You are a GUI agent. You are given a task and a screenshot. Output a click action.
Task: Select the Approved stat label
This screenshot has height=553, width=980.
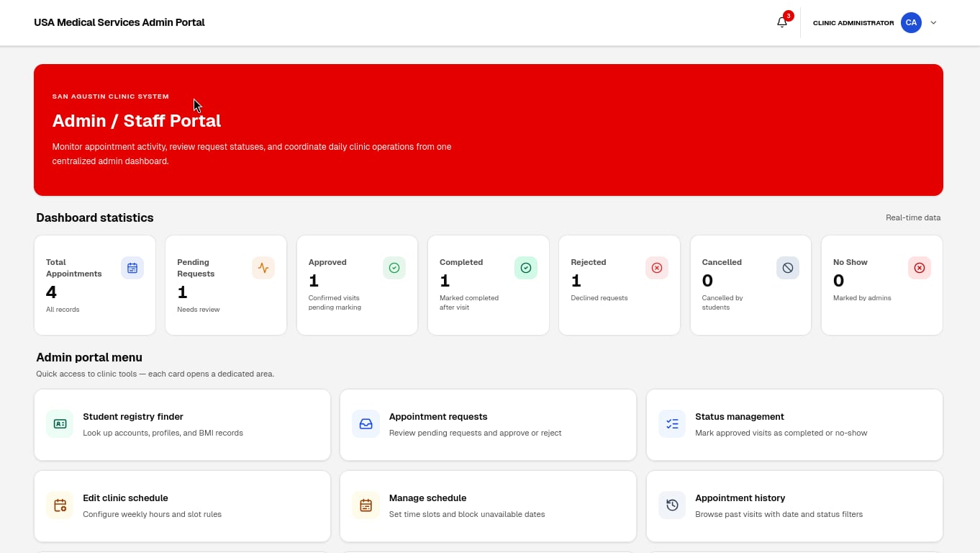coord(327,262)
